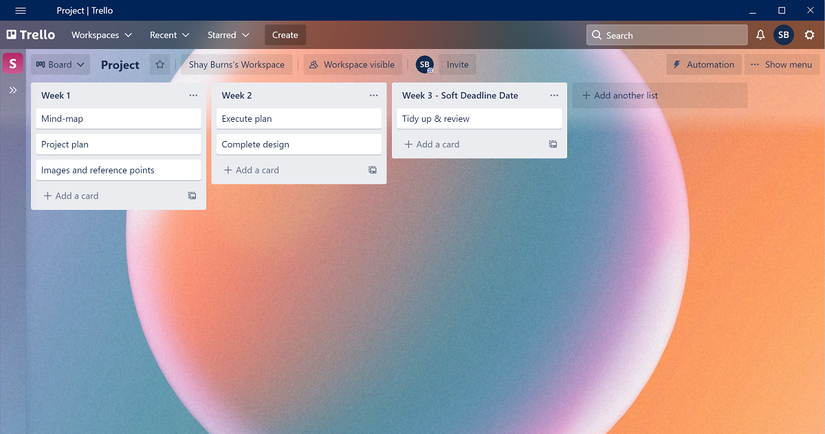Click the SB board member avatar
The image size is (825, 434).
(x=425, y=65)
